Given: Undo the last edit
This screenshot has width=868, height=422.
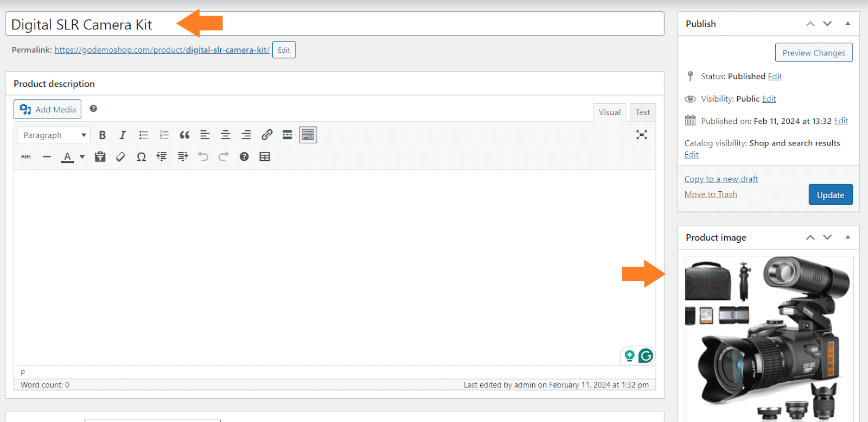Looking at the screenshot, I should point(203,156).
